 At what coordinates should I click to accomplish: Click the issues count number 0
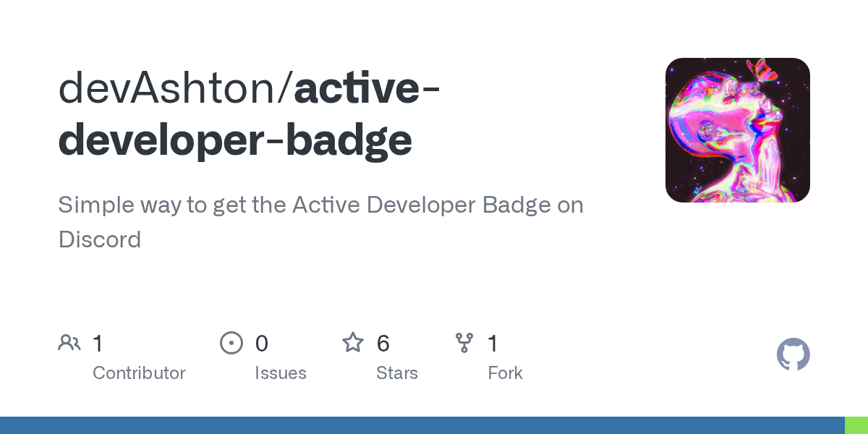tap(261, 344)
